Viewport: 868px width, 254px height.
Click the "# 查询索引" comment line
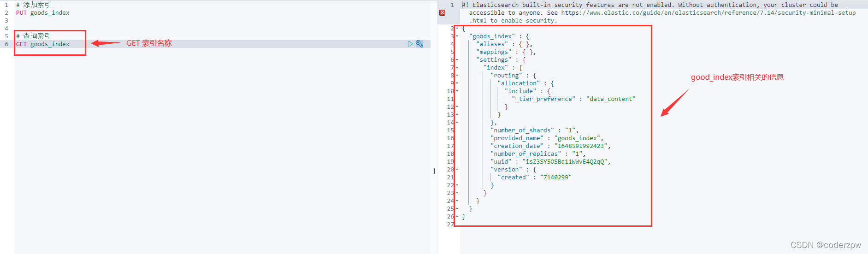point(34,36)
